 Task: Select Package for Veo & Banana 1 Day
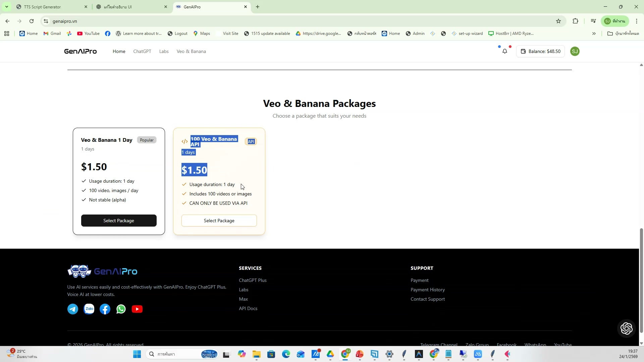tap(119, 221)
